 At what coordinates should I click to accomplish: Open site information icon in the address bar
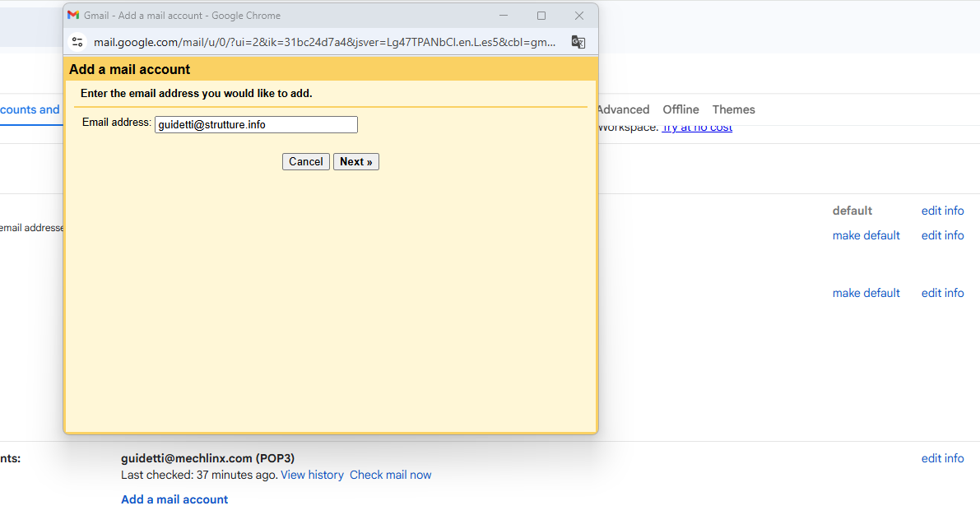pos(78,42)
